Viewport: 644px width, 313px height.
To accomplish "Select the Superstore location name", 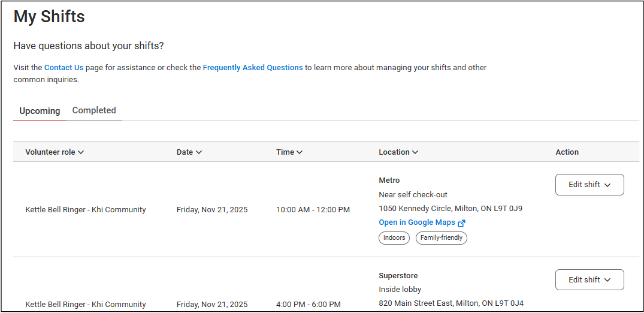I will pos(398,276).
